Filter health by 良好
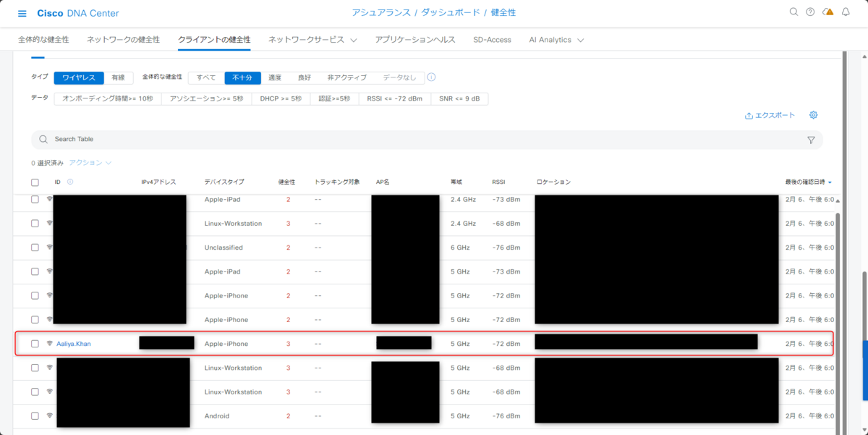Image resolution: width=868 pixels, height=435 pixels. (x=304, y=77)
